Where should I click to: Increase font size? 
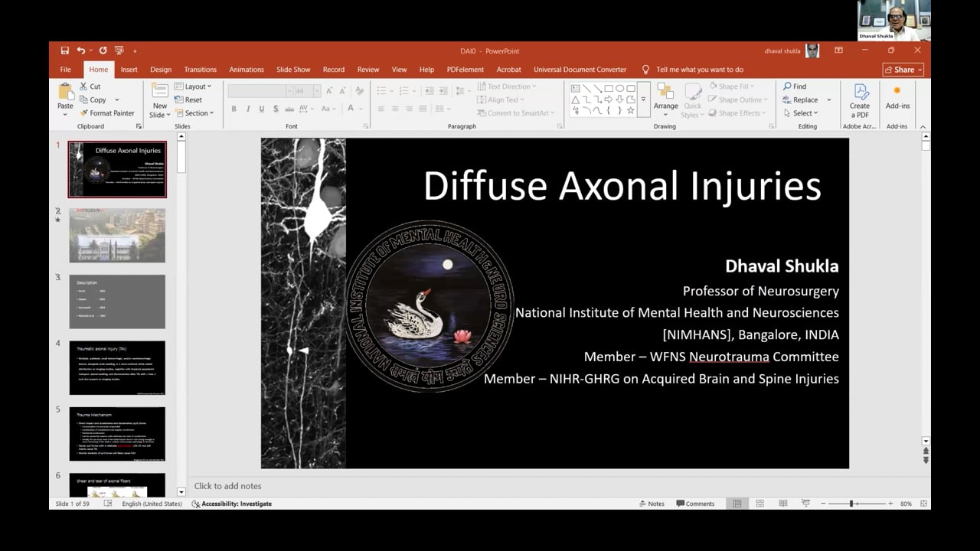pyautogui.click(x=330, y=90)
